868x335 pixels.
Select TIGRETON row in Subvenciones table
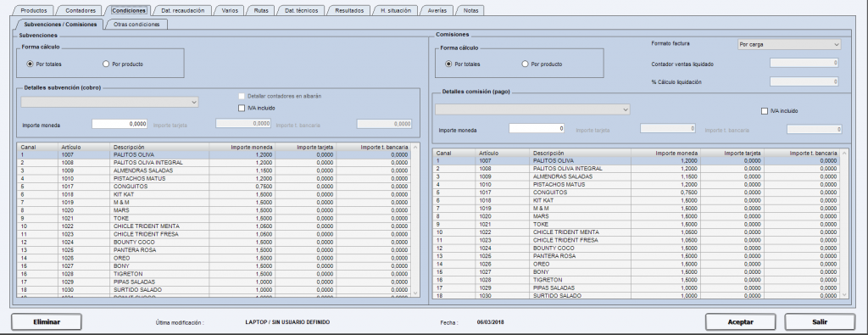coord(214,274)
